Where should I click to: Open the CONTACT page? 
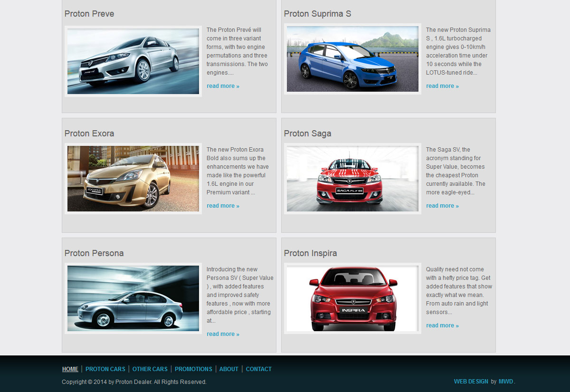pyautogui.click(x=259, y=369)
